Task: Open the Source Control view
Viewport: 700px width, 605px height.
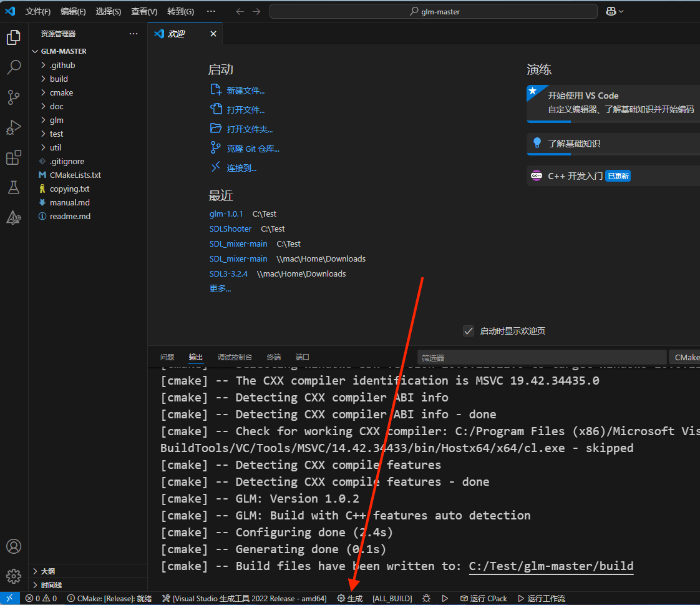Action: 14,97
